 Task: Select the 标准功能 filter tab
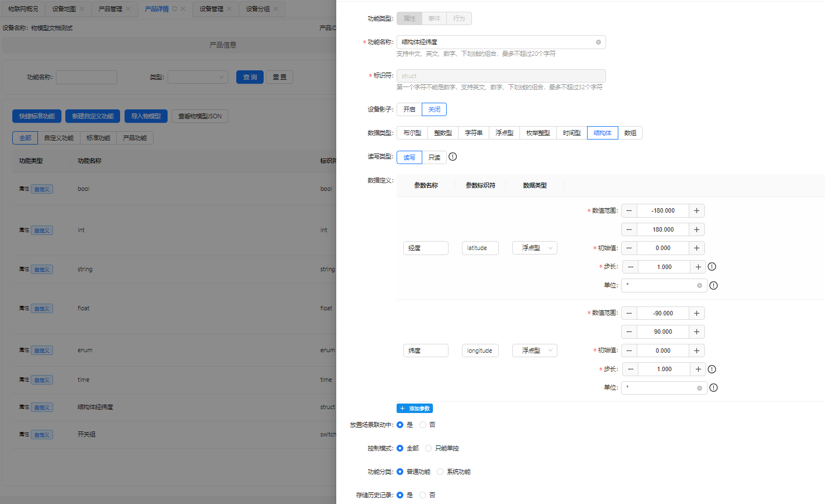pos(98,138)
